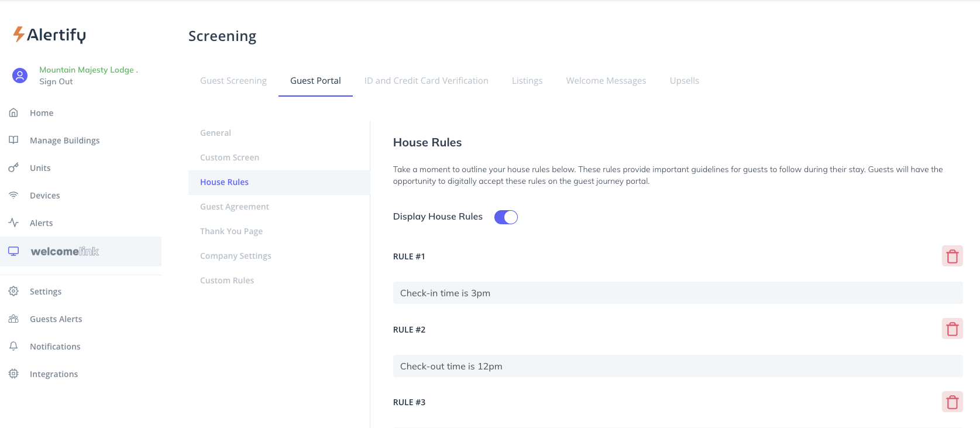Open Integrations via the chip icon
This screenshot has height=428, width=980.
click(13, 374)
